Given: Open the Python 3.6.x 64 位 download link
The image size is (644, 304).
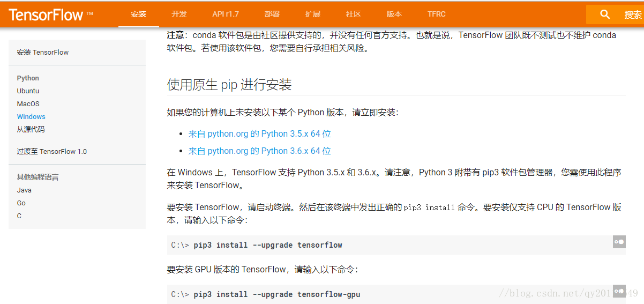Looking at the screenshot, I should click(260, 151).
